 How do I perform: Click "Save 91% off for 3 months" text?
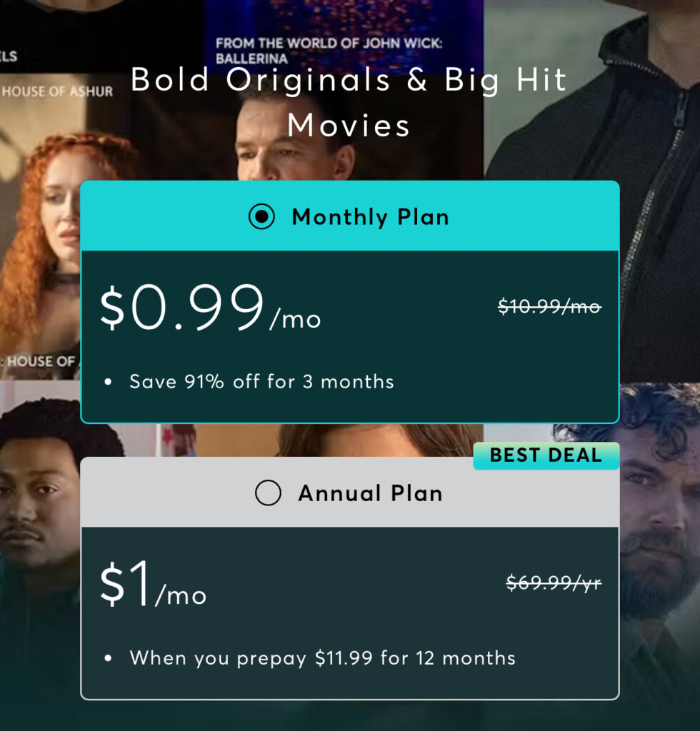[x=261, y=381]
